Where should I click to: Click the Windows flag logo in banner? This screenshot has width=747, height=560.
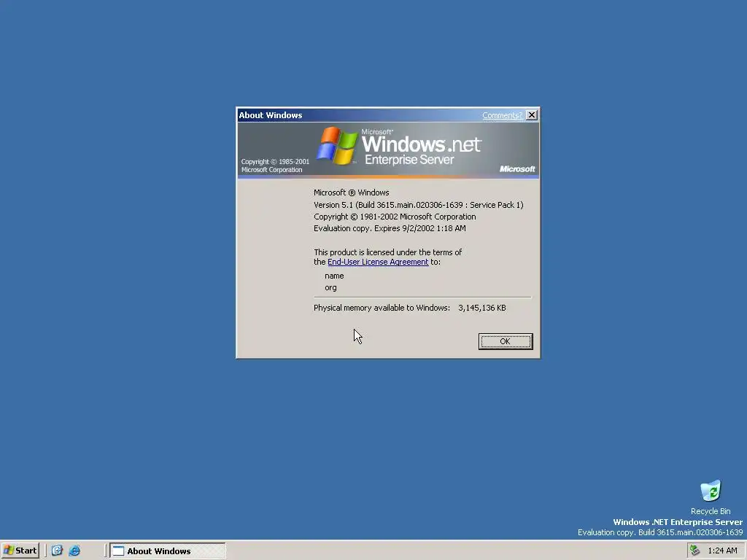coord(337,145)
